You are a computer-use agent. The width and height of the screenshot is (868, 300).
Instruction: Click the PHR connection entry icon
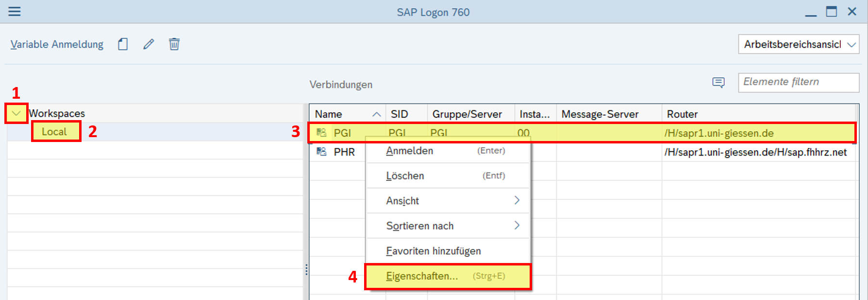(321, 152)
